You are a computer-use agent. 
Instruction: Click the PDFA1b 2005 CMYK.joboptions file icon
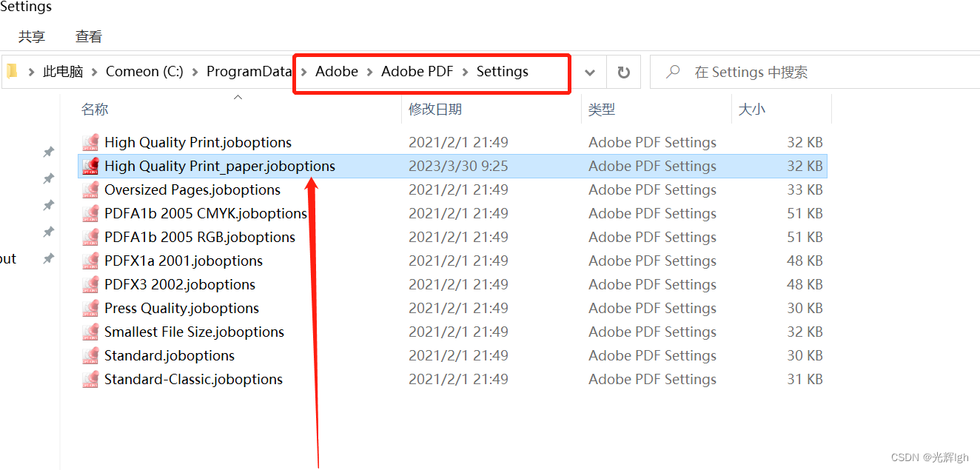coord(91,213)
